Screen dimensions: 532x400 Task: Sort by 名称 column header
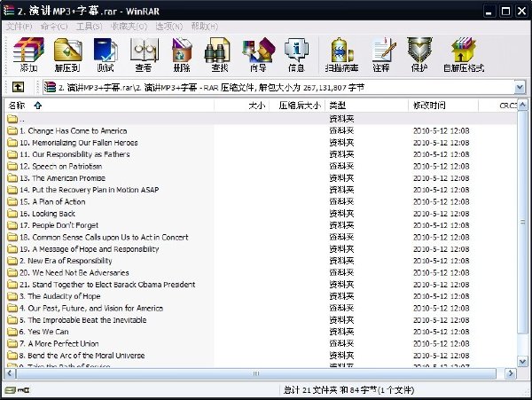pyautogui.click(x=109, y=106)
